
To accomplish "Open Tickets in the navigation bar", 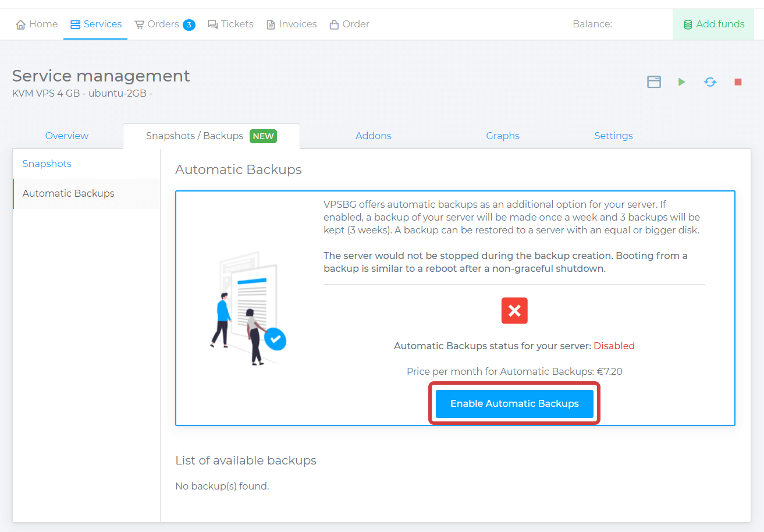I will (230, 24).
